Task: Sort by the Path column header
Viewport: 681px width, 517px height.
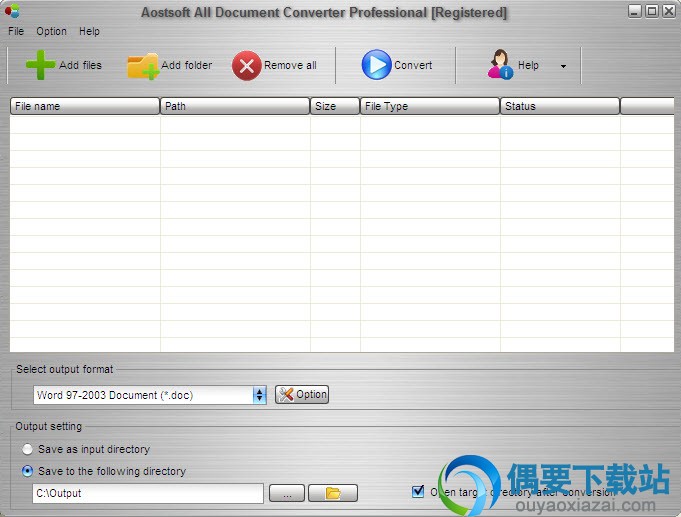Action: (235, 106)
